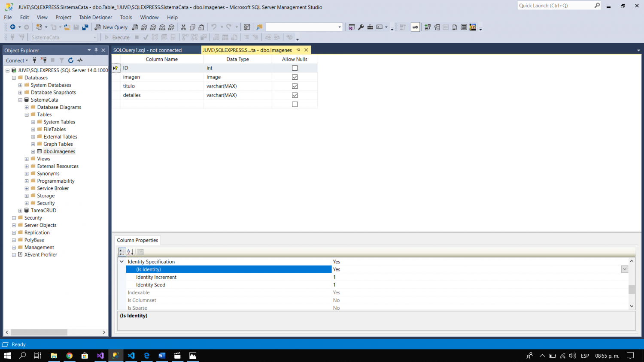Click the DAX query icon
644x362 pixels.
(x=171, y=27)
